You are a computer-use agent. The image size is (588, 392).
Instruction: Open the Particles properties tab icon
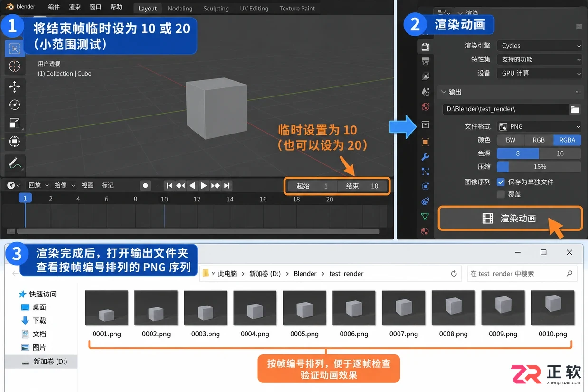click(425, 172)
